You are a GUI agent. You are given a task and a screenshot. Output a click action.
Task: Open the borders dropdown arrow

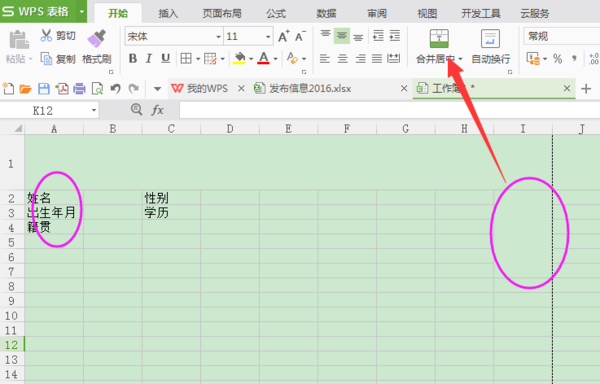pos(198,59)
